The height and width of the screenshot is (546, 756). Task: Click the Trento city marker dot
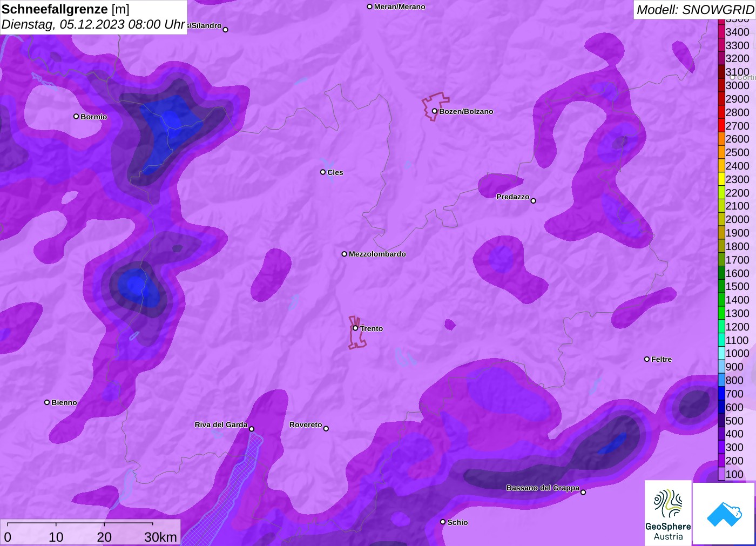tap(355, 328)
